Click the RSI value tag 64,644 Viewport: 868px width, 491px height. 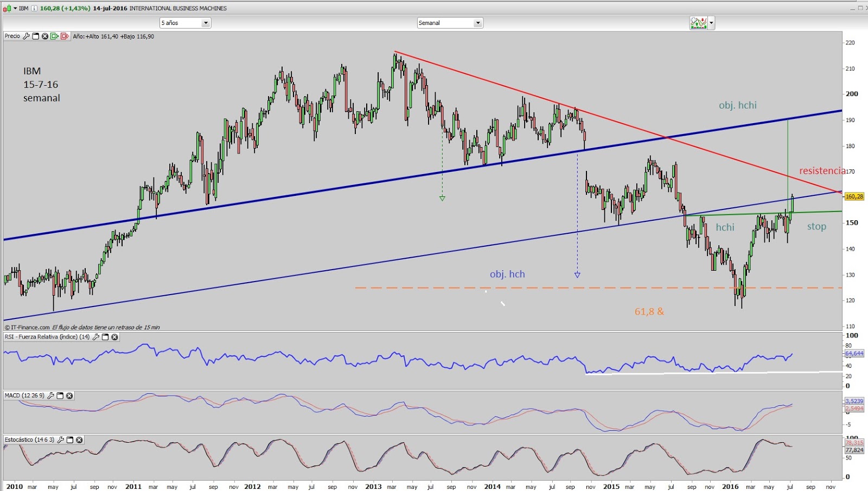854,353
